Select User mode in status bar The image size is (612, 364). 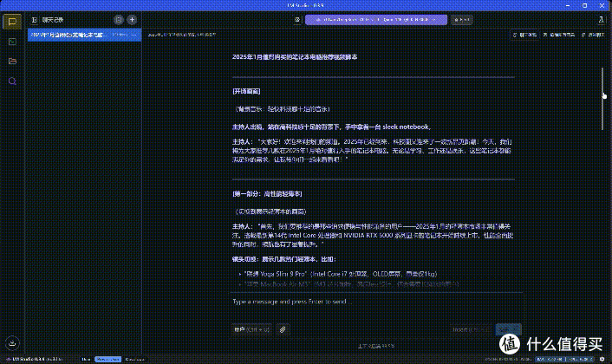[87, 360]
